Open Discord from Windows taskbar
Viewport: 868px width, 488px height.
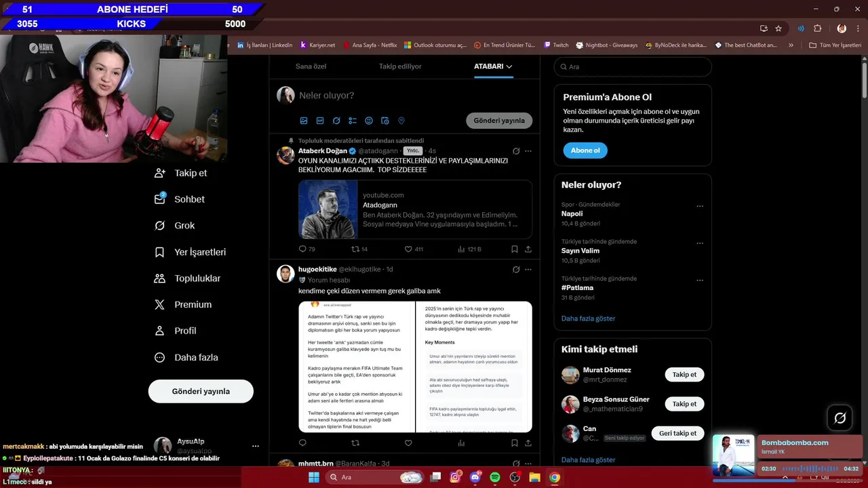(475, 477)
